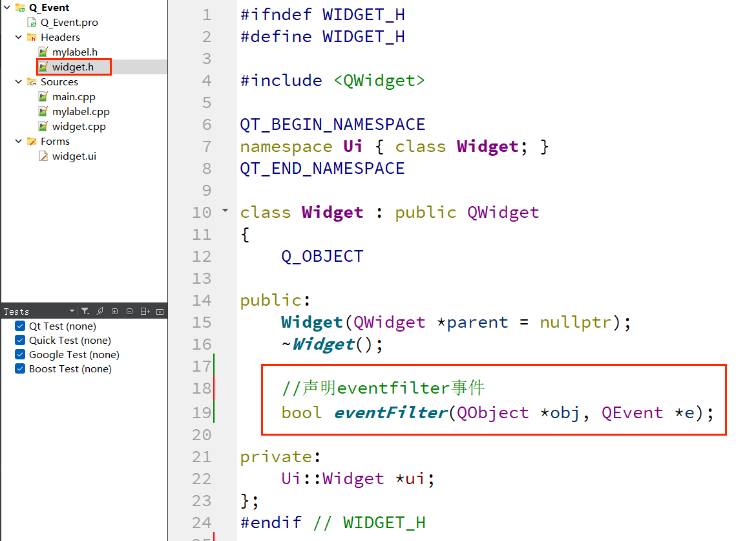Uncheck the Quick Test (none) checkbox
This screenshot has width=756, height=541.
point(20,341)
